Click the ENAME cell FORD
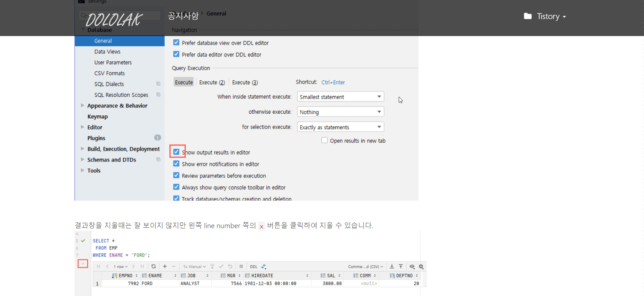This screenshot has height=296, width=644. click(x=159, y=284)
